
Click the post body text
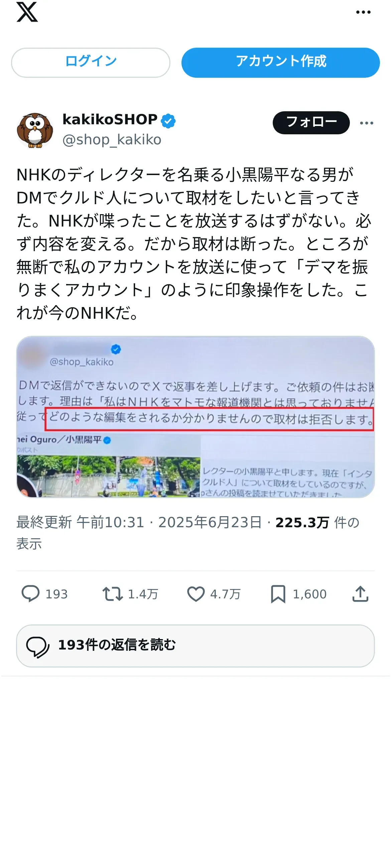(x=194, y=244)
